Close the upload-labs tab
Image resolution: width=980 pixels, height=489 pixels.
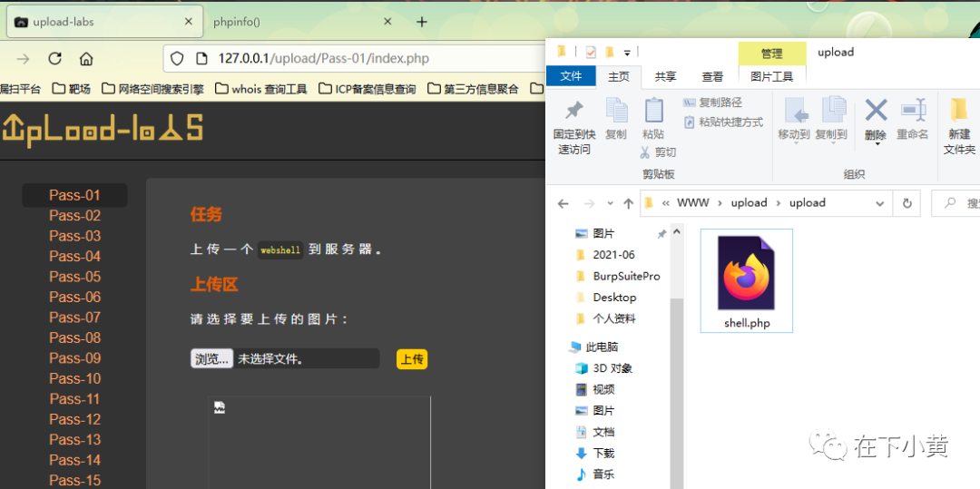tap(189, 22)
